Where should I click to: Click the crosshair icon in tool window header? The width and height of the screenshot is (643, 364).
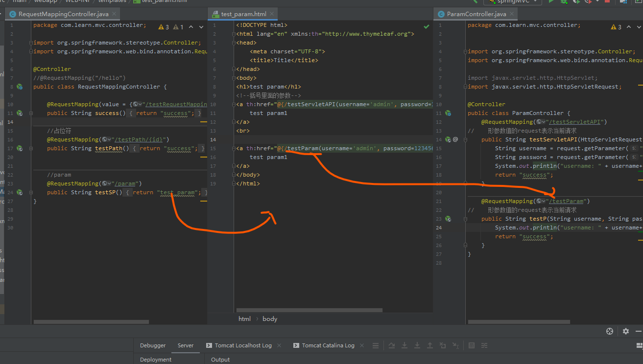click(610, 331)
